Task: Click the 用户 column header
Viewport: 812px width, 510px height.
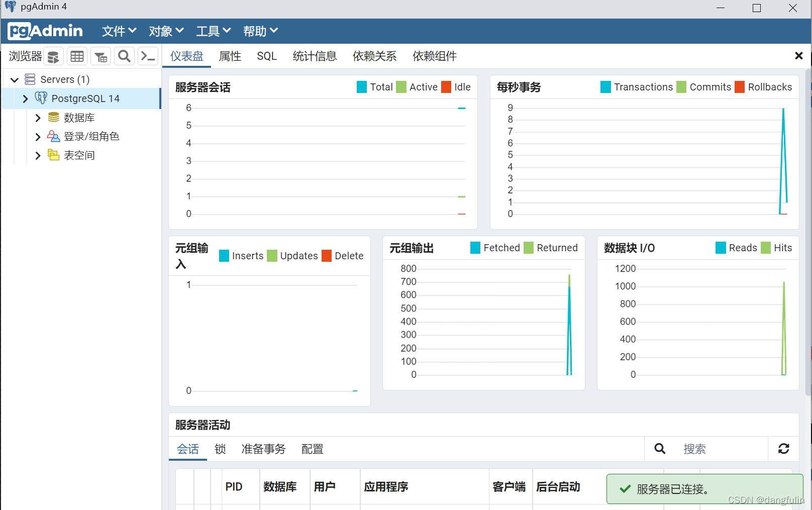Action: click(335, 486)
